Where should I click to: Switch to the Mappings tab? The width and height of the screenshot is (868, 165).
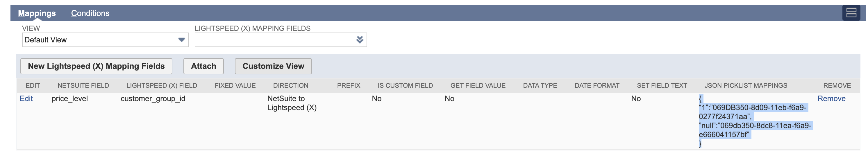[37, 13]
